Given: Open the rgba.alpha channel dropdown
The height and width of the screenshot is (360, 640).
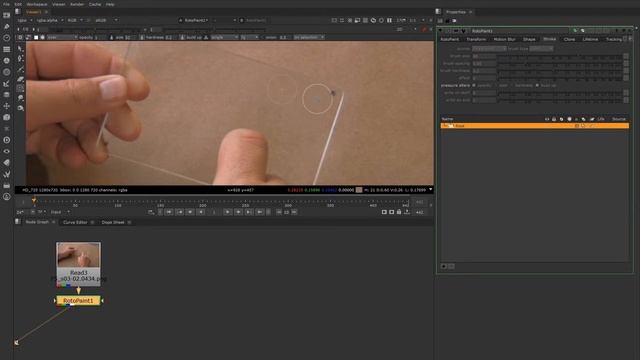Looking at the screenshot, I should pyautogui.click(x=50, y=20).
